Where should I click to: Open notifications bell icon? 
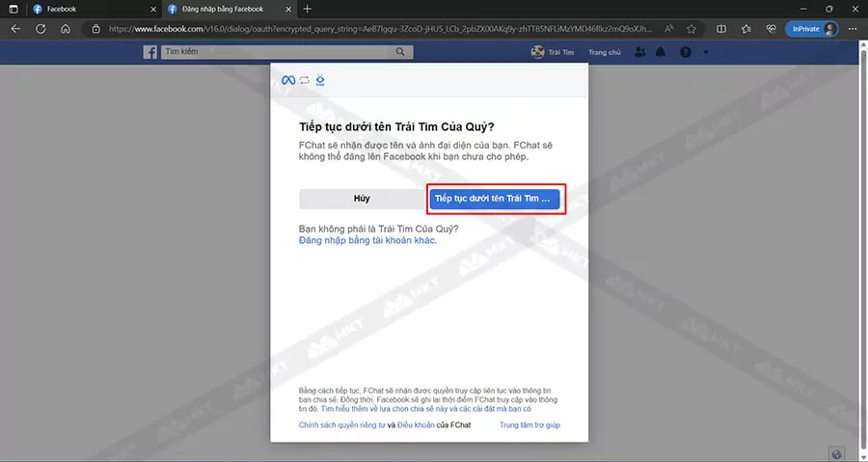point(661,52)
